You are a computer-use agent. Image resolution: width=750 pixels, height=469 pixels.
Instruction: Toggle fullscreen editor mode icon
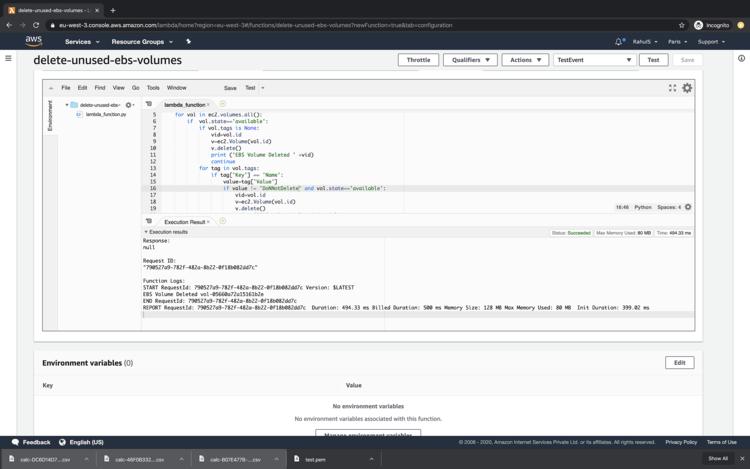click(x=672, y=88)
